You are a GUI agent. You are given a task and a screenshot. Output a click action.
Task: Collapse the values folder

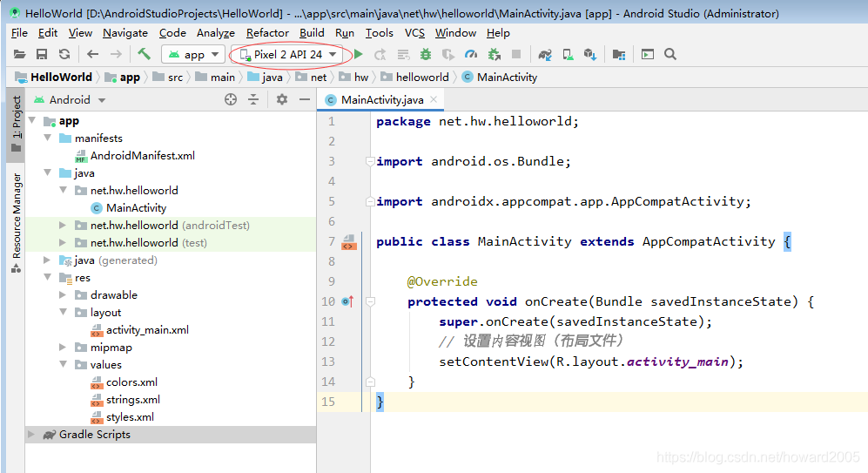63,364
